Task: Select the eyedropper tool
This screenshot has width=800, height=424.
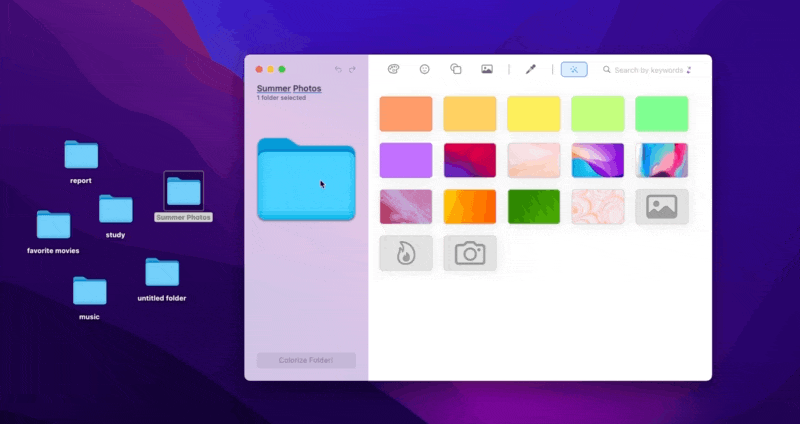Action: point(531,69)
